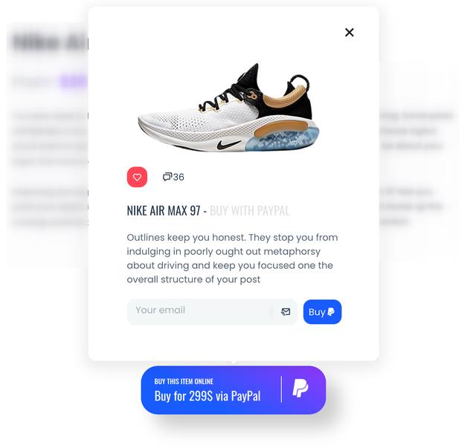
Task: Click the blue air-cushion heel of the sneaker
Action: point(283,139)
